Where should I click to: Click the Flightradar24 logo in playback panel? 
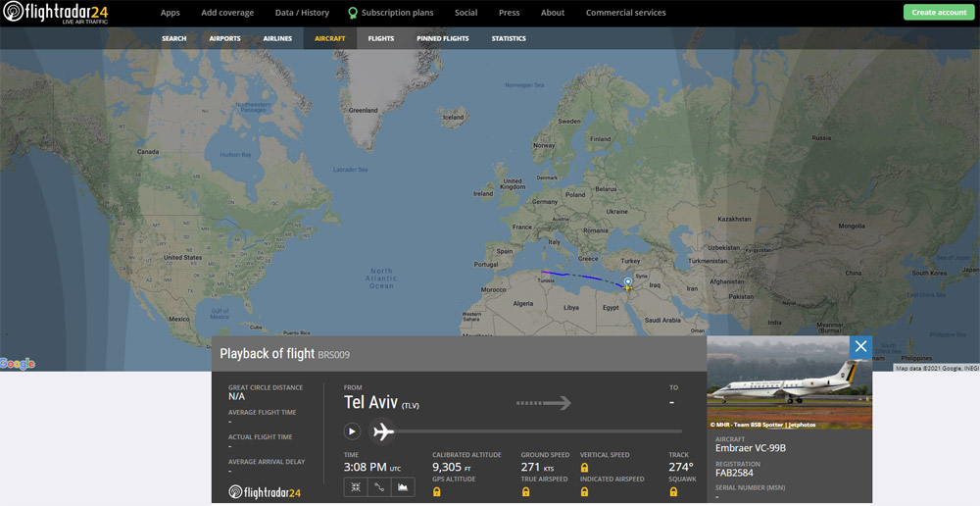[265, 492]
